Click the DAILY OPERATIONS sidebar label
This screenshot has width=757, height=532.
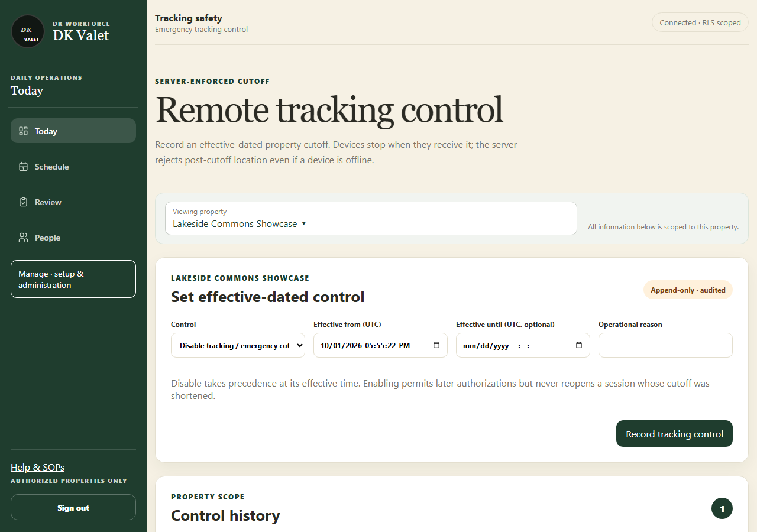coord(46,77)
